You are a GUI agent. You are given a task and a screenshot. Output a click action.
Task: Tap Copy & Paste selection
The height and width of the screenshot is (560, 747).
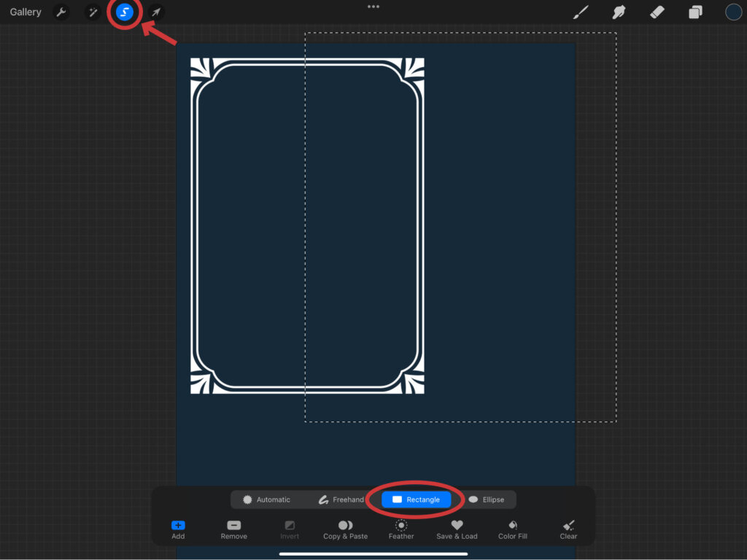(345, 529)
